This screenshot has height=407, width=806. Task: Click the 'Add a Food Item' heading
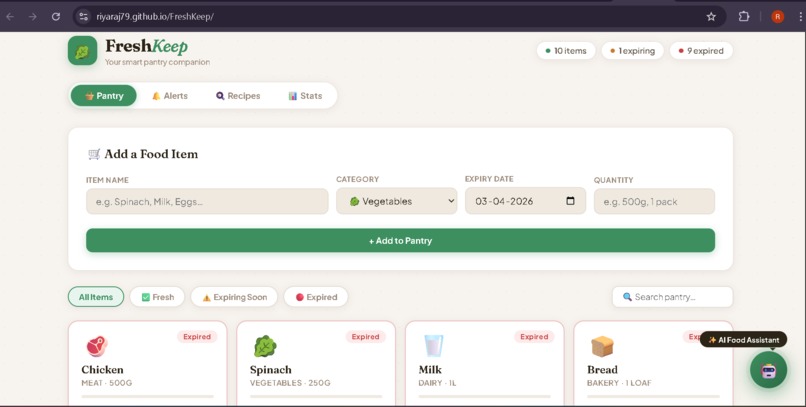coord(151,154)
